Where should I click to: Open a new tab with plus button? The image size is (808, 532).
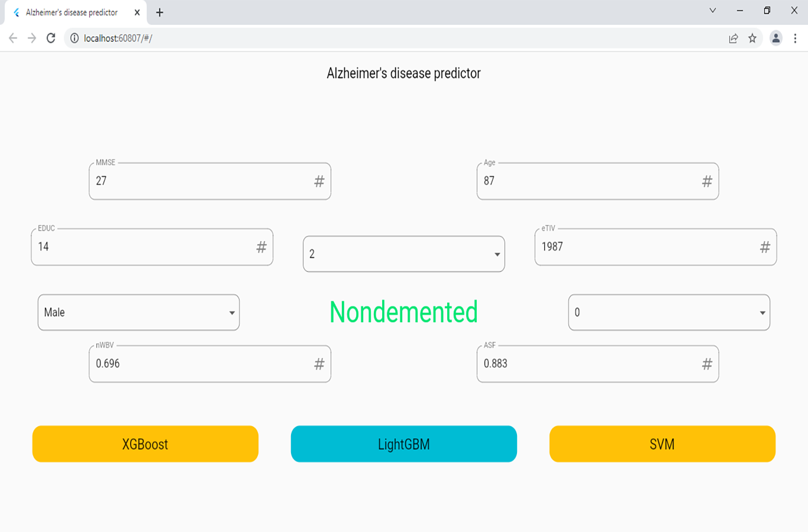[x=160, y=12]
